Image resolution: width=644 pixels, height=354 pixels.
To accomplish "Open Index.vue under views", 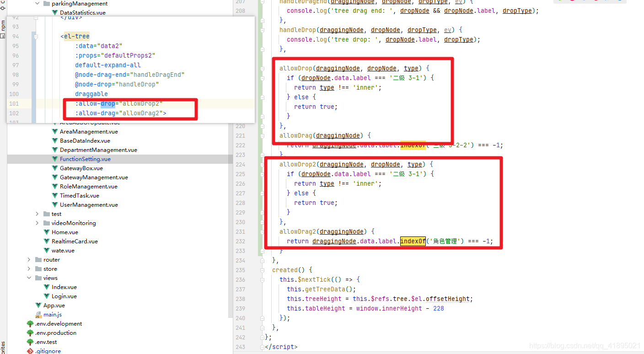I will [64, 287].
